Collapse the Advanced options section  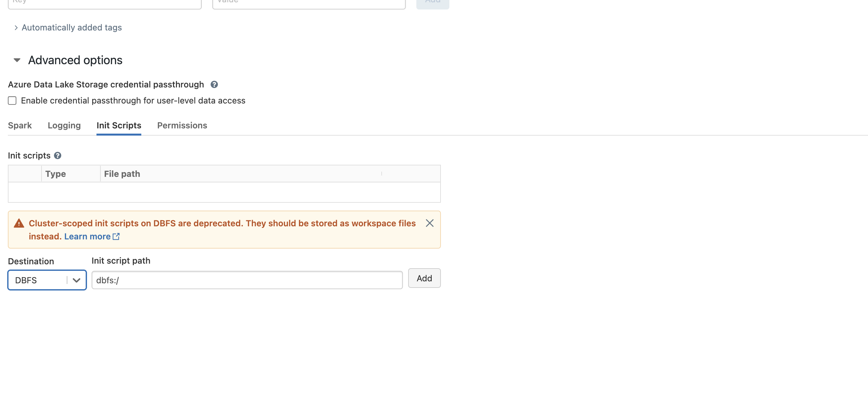tap(17, 60)
